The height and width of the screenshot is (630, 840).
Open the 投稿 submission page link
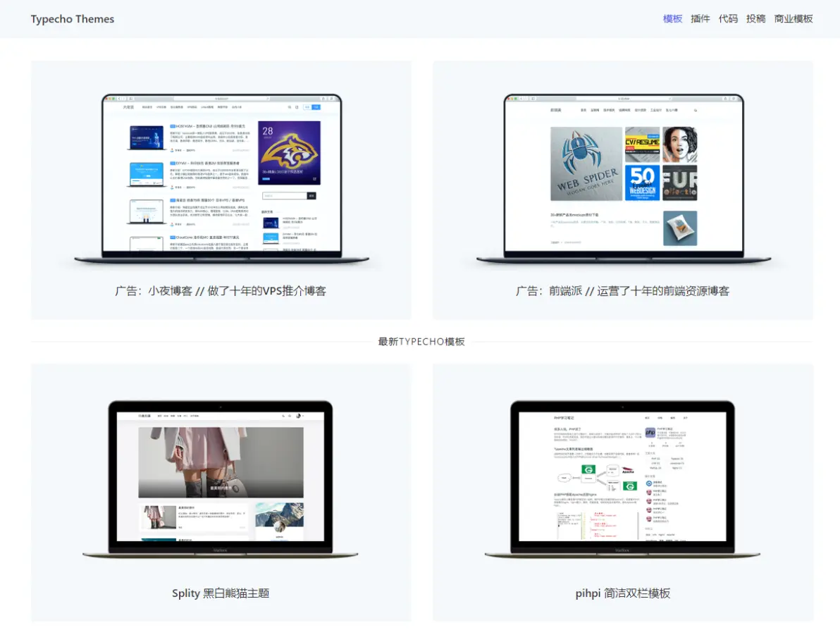(x=755, y=19)
